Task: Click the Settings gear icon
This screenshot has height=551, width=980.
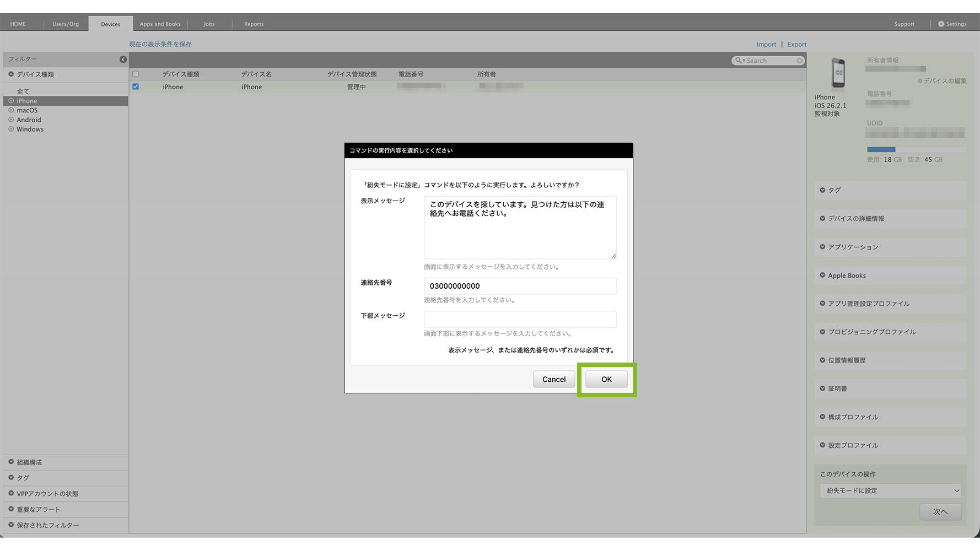Action: [x=941, y=24]
